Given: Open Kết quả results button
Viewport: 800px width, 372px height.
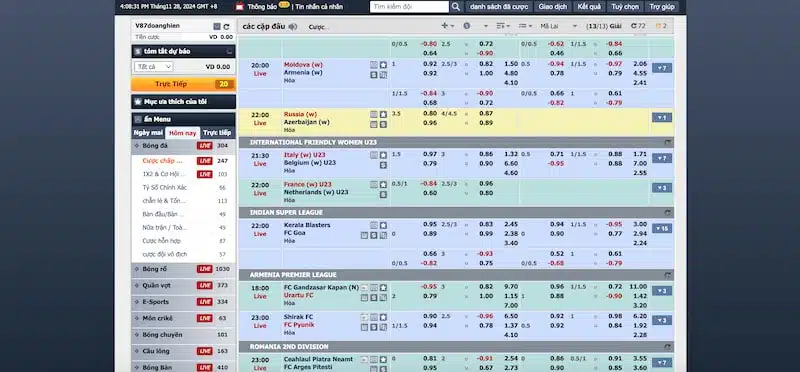Looking at the screenshot, I should [589, 7].
